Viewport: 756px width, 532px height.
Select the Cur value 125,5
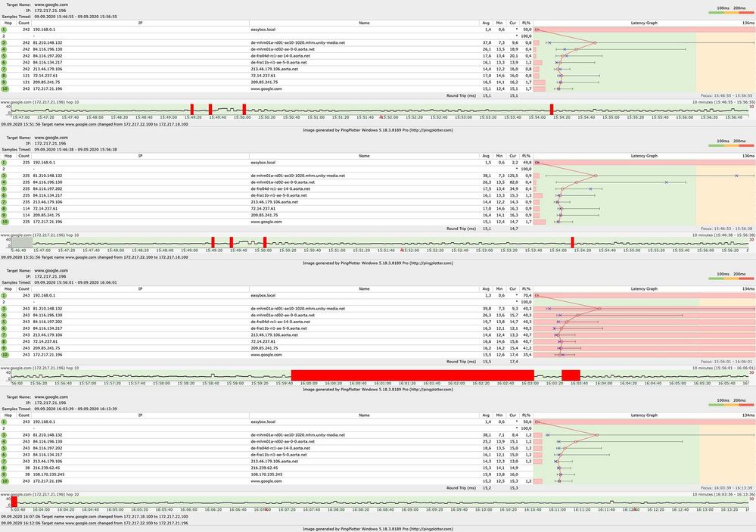point(512,176)
